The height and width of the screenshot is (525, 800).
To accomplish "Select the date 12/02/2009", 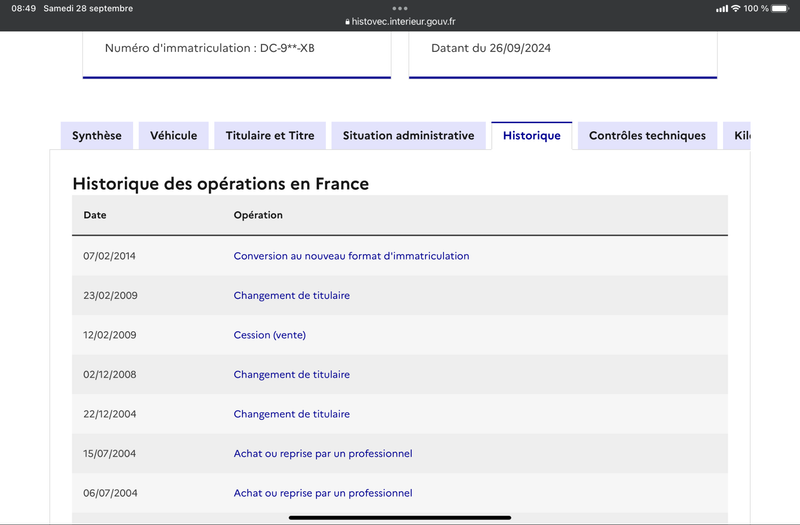I will [110, 335].
